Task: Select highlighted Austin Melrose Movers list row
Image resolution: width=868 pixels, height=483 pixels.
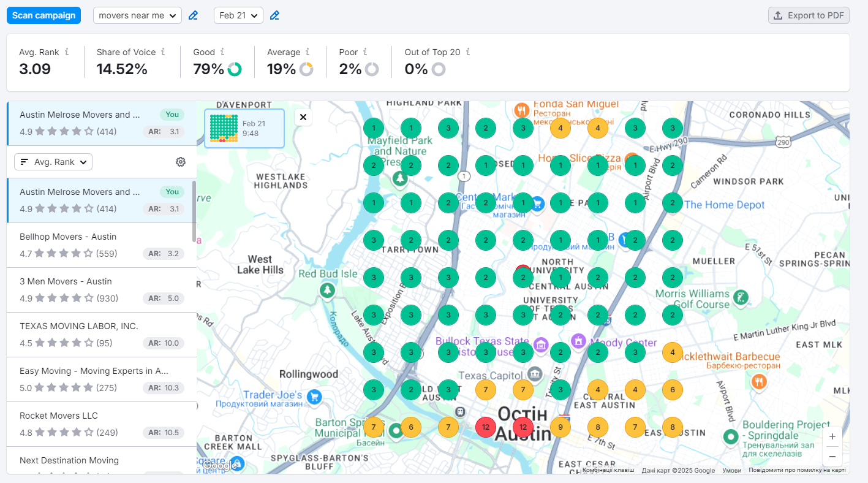Action: click(x=102, y=200)
